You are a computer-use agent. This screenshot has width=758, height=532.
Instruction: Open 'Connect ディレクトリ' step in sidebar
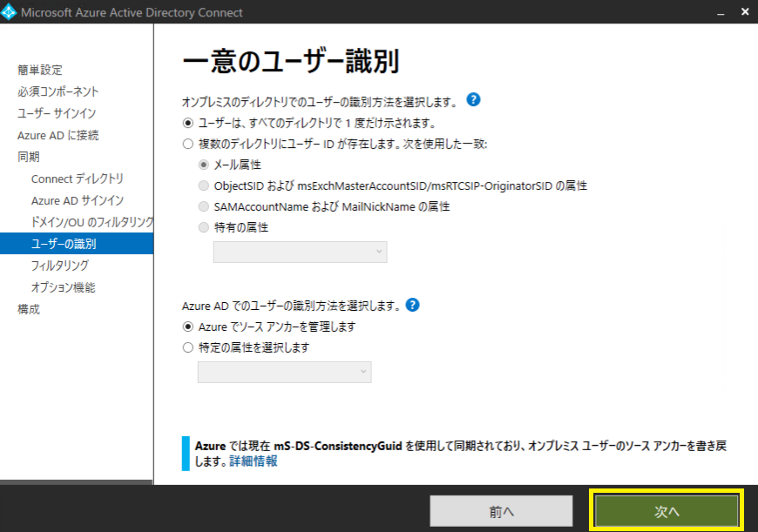[x=78, y=178]
